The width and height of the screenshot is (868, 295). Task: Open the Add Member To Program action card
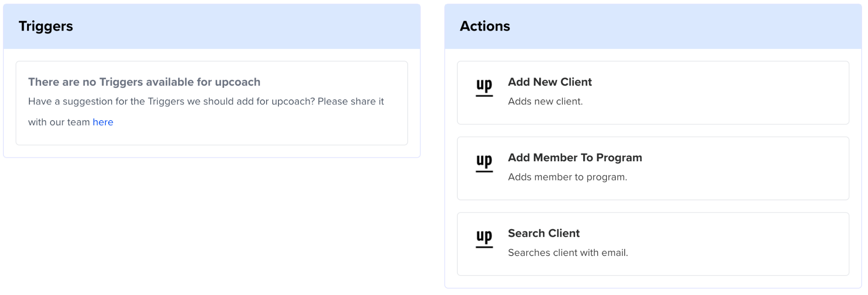721,169
